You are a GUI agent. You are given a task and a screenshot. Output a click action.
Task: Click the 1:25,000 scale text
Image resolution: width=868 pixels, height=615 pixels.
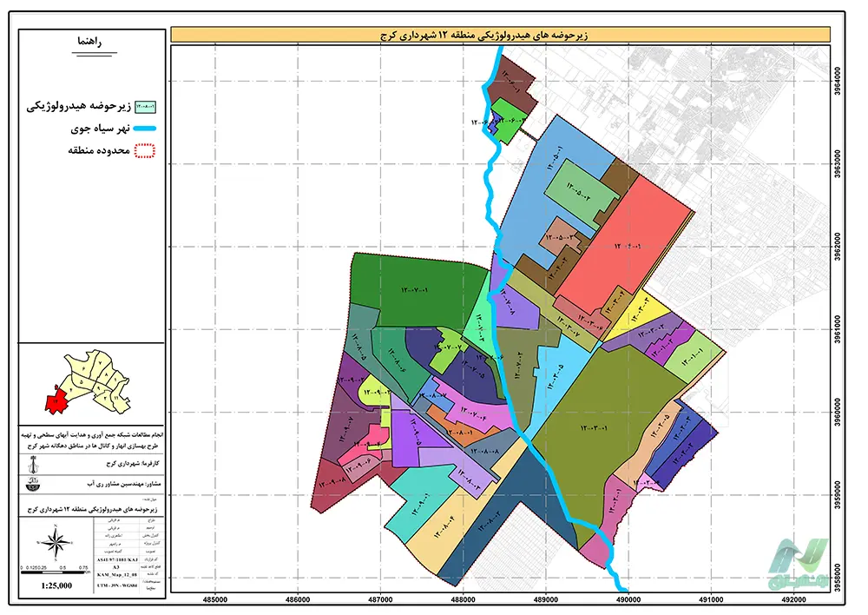point(58,586)
